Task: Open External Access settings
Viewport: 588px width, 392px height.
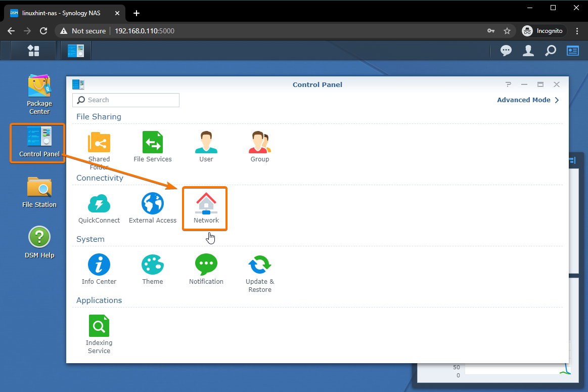Action: [x=153, y=207]
